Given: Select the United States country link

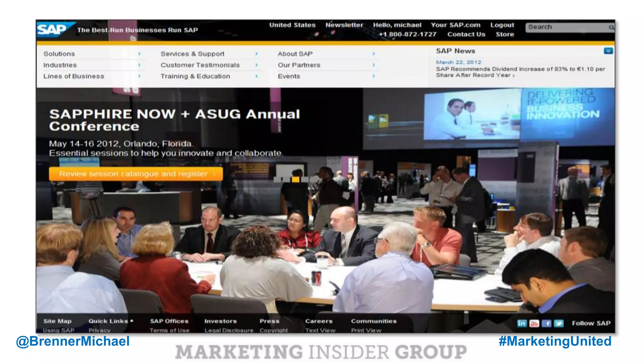Looking at the screenshot, I should pyautogui.click(x=292, y=25).
